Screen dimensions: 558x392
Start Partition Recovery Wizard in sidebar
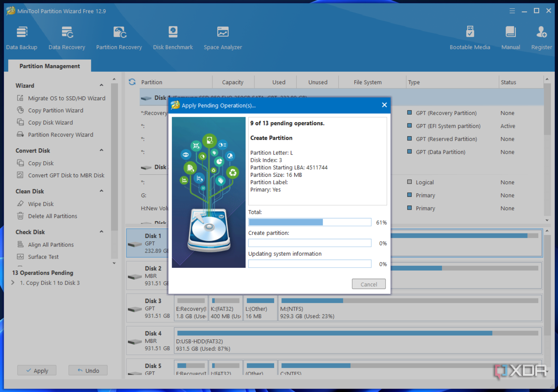pos(55,134)
